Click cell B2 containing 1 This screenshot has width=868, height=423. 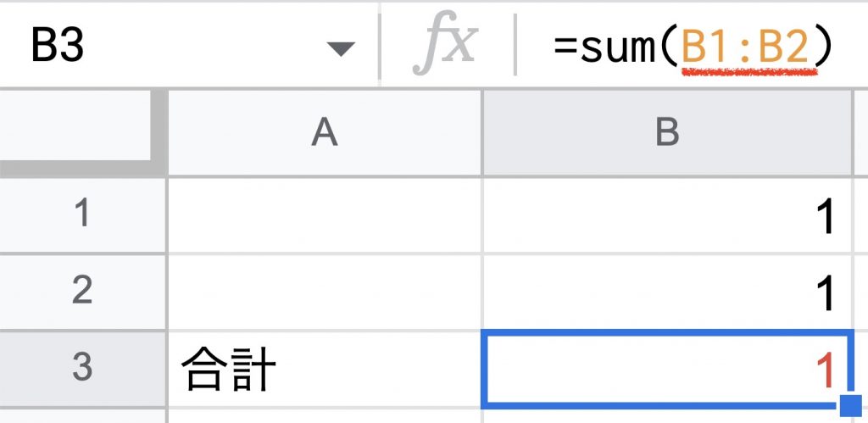[667, 290]
